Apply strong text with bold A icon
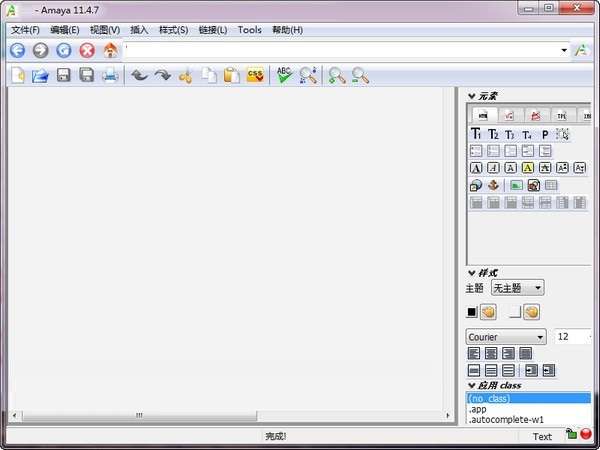This screenshot has height=450, width=600. 476,168
